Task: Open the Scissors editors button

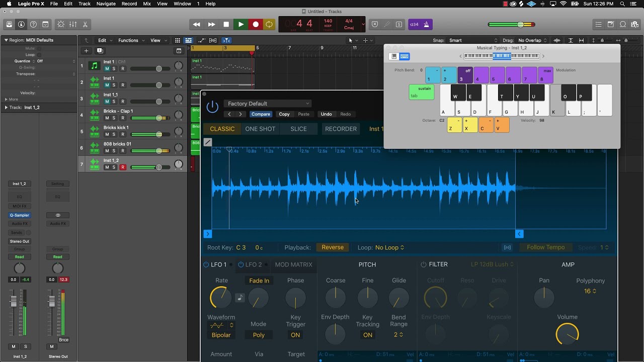Action: tap(85, 24)
